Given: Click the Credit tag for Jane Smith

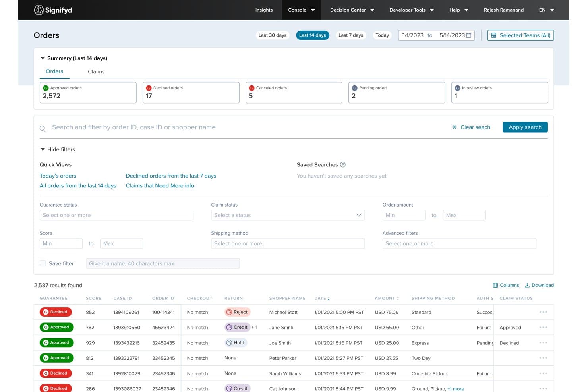Looking at the screenshot, I should point(237,327).
